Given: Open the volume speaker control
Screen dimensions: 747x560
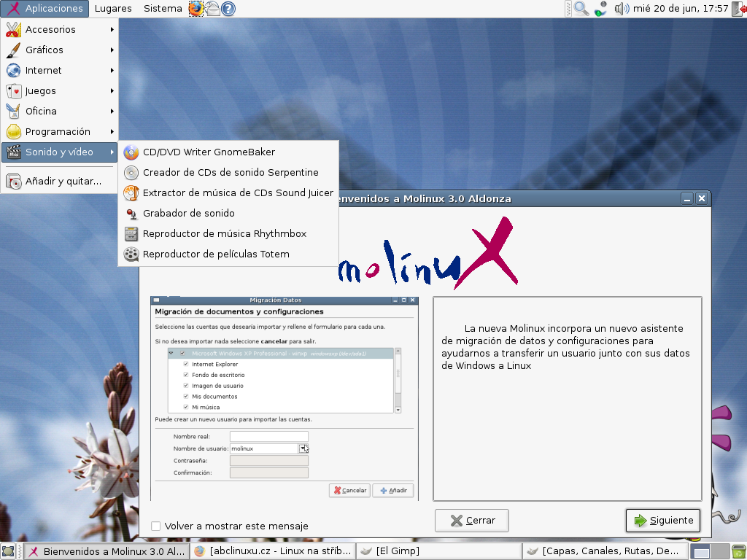Looking at the screenshot, I should point(622,9).
